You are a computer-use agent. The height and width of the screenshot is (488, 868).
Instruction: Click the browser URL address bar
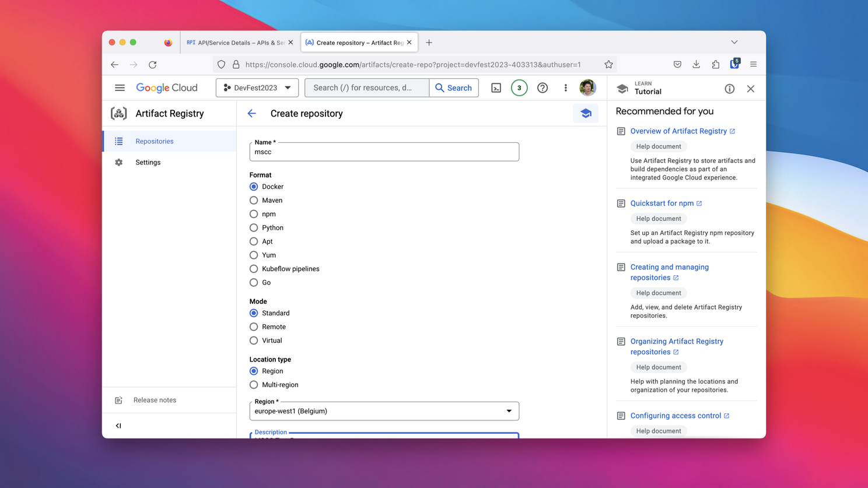[x=413, y=65]
